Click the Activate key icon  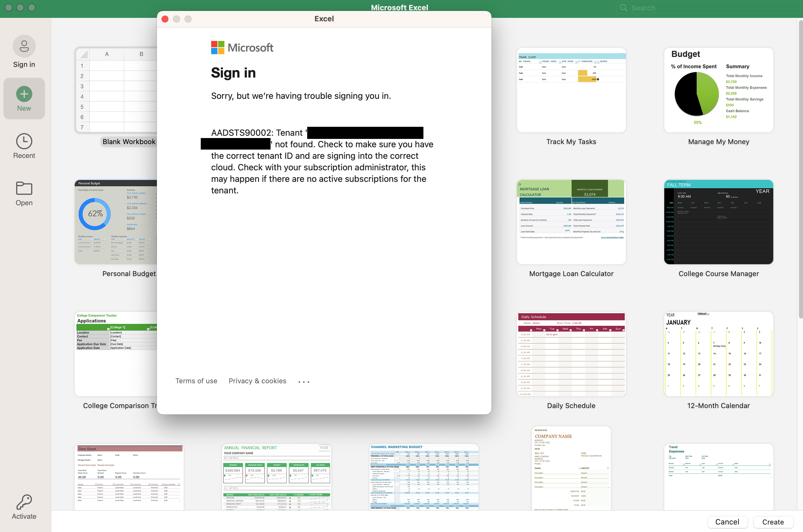24,502
